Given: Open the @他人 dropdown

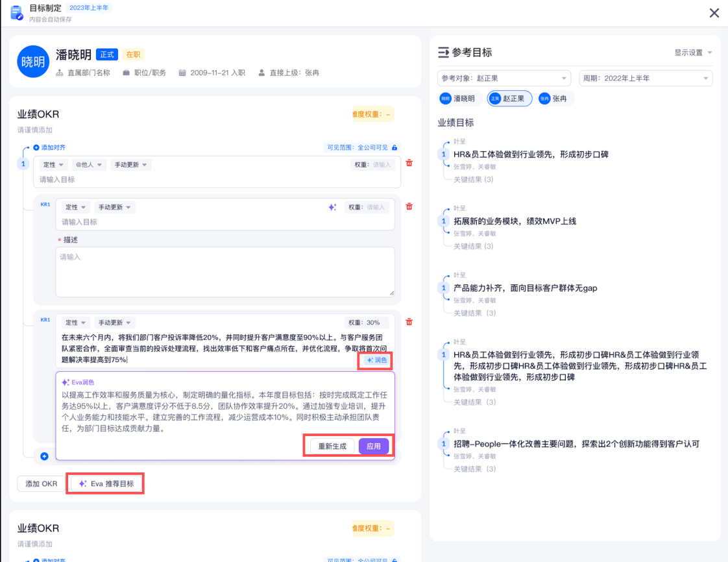Looking at the screenshot, I should pyautogui.click(x=89, y=165).
